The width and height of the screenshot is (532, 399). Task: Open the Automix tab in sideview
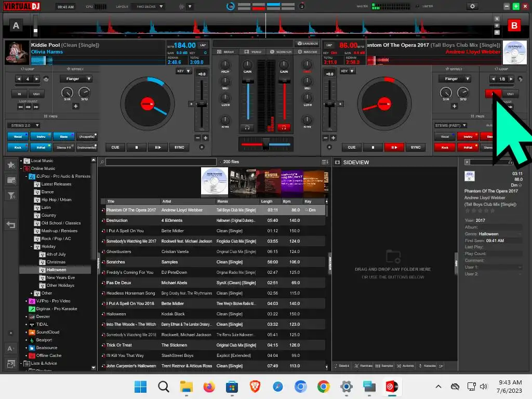[x=405, y=366]
